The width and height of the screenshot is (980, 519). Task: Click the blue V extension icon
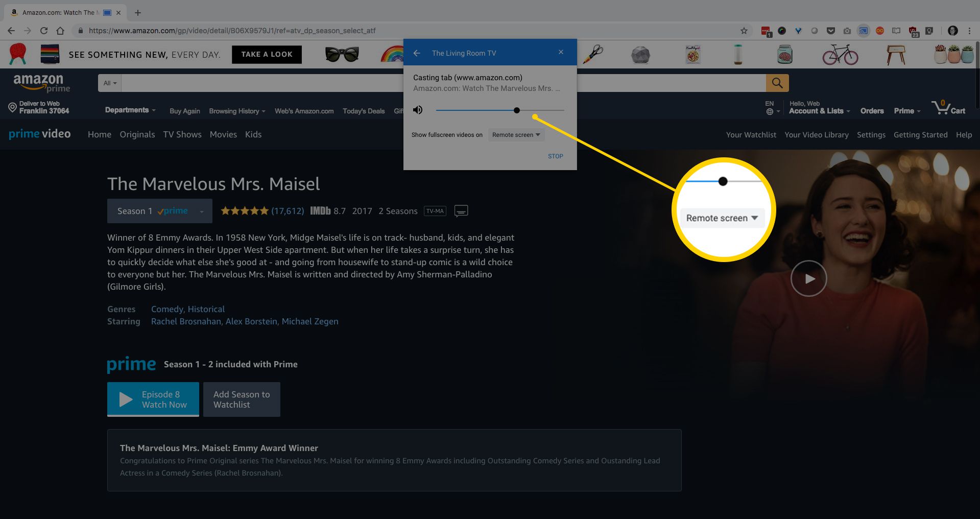point(798,31)
